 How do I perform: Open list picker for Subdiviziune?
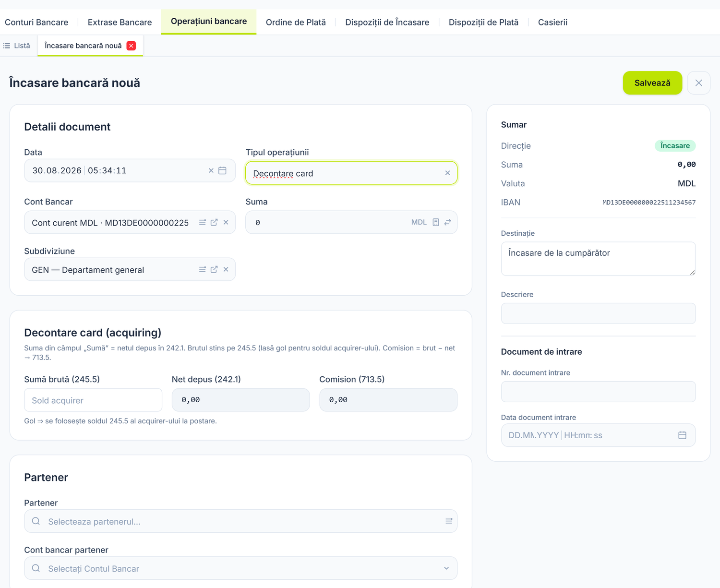pos(203,269)
